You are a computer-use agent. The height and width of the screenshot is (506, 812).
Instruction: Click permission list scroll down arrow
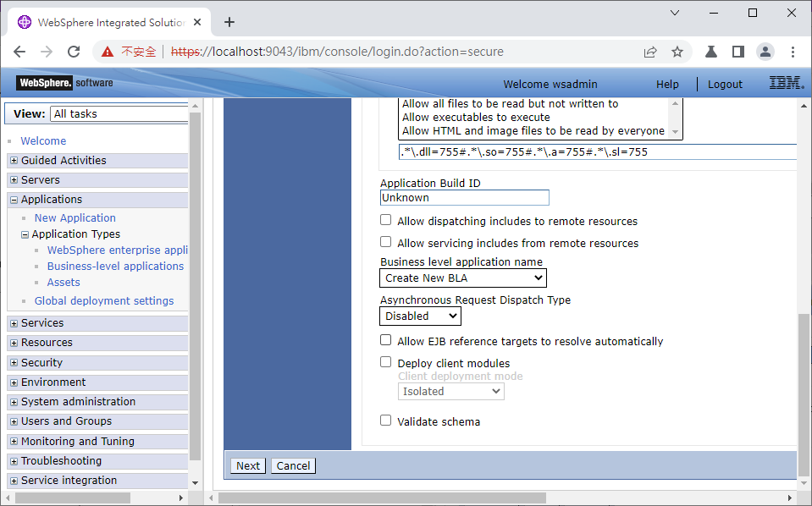[x=675, y=132]
